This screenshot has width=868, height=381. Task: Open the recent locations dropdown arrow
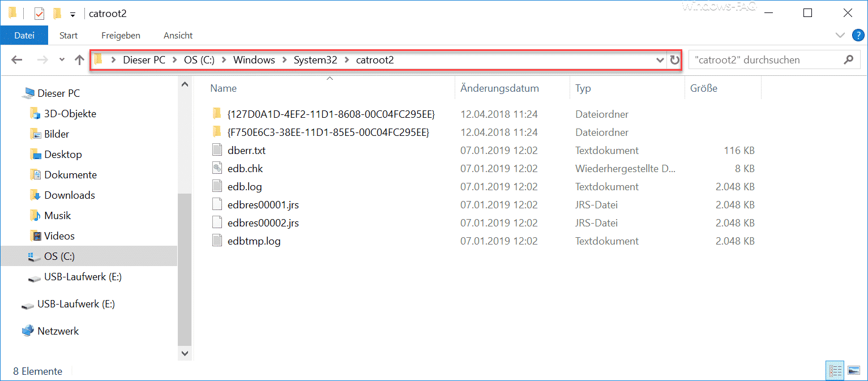click(62, 60)
